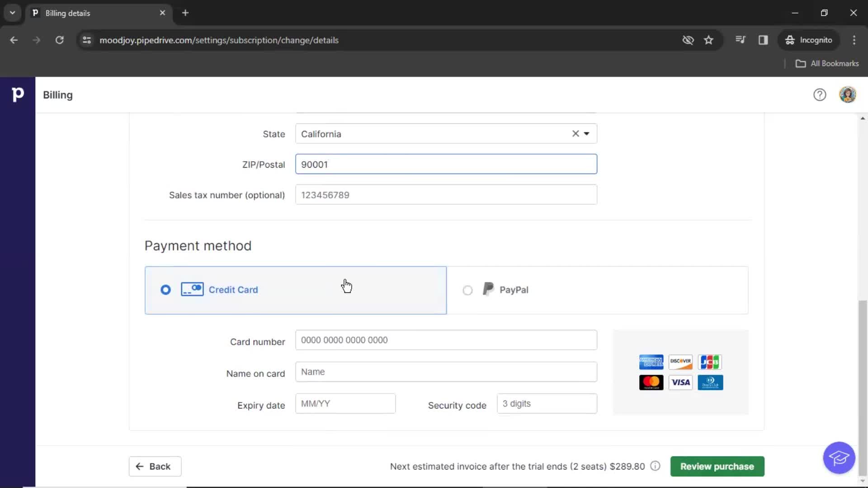Click the PayPal logo icon
868x488 pixels.
[x=488, y=289]
